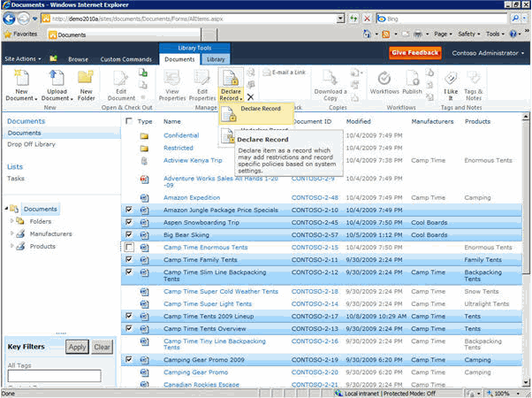Uncheck the Amazon Jungle Package Price Specials row

pyautogui.click(x=129, y=210)
